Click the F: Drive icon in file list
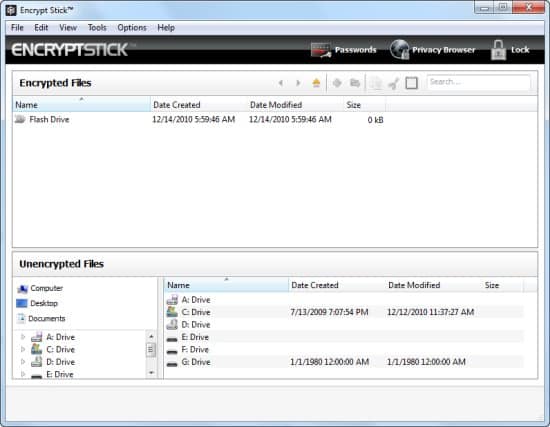550x427 pixels. 172,351
